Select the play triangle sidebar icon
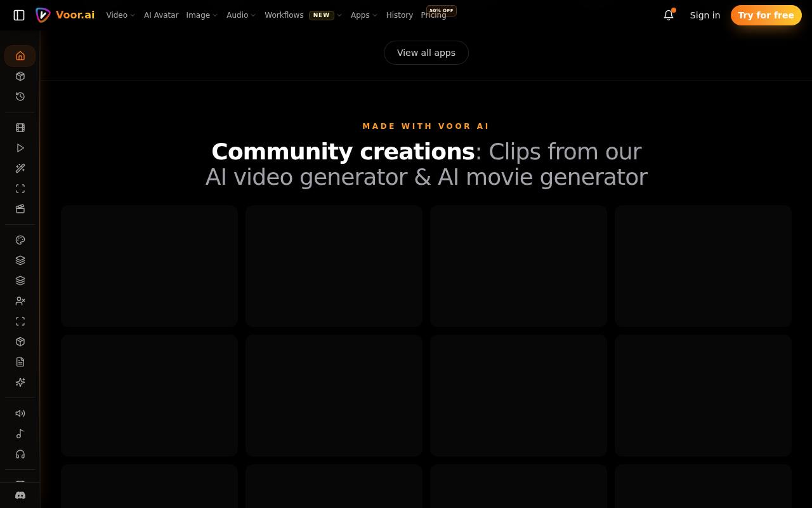Screen dimensions: 812x508 pyautogui.click(x=20, y=148)
